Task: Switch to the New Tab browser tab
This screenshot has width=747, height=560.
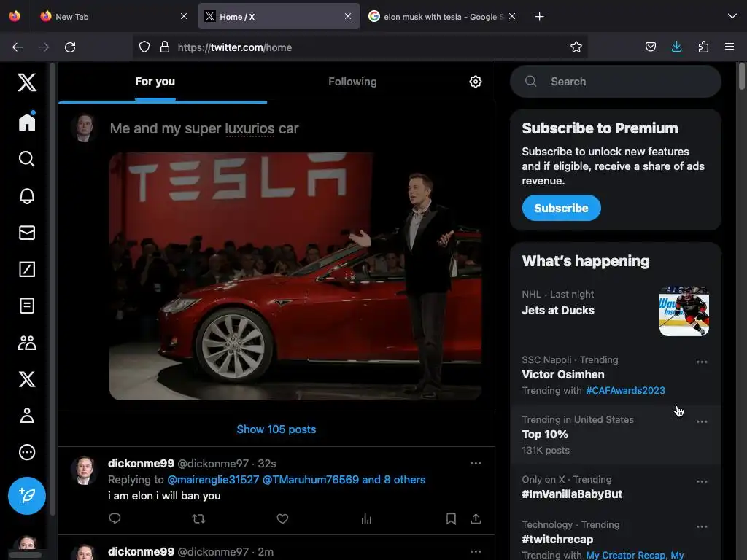Action: click(x=109, y=16)
